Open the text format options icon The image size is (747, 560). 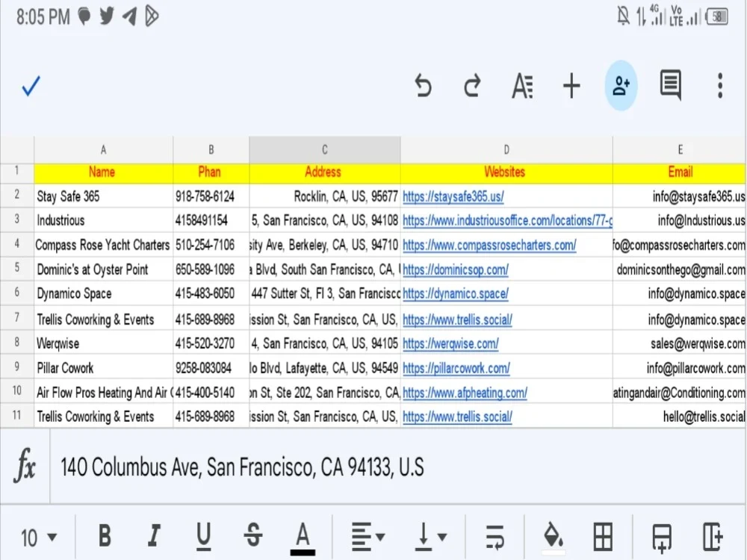pos(523,86)
